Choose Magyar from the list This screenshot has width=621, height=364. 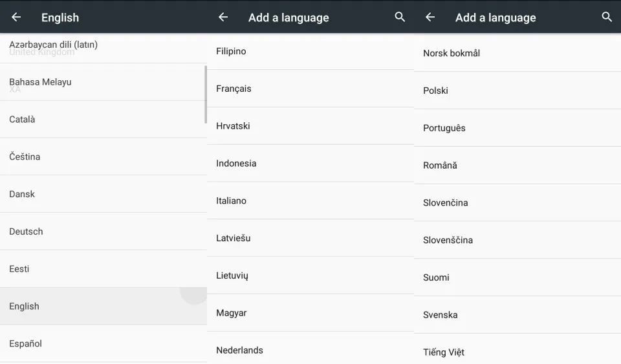310,313
